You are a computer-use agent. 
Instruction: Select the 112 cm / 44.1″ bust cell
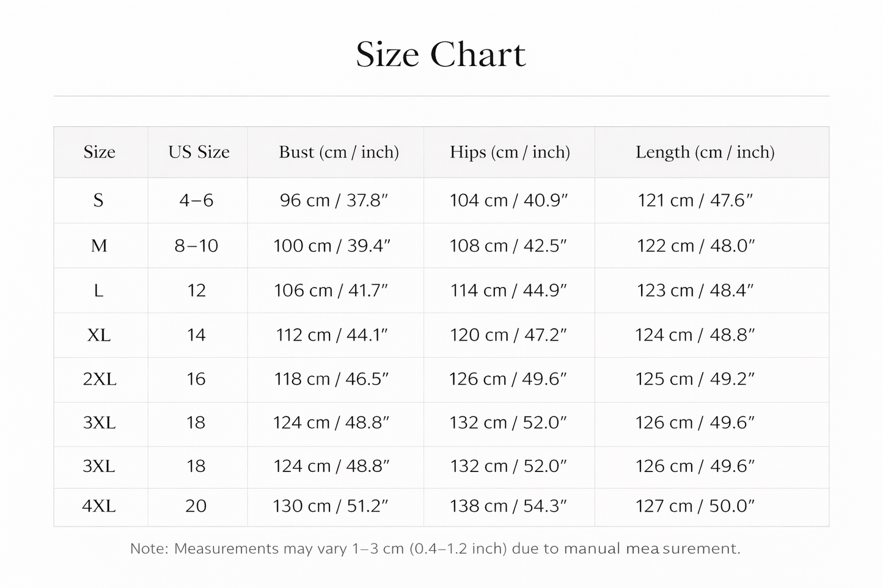click(x=331, y=335)
